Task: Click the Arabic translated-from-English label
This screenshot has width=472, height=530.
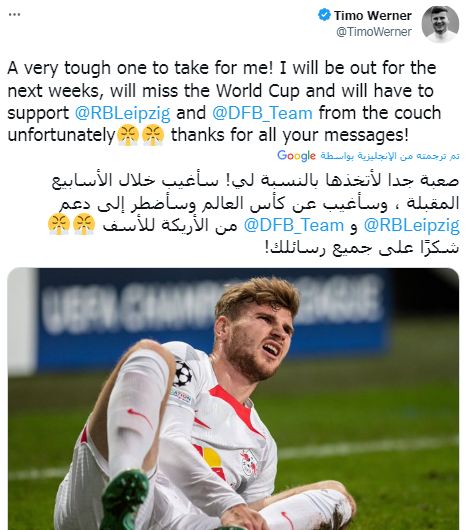Action: [x=390, y=156]
